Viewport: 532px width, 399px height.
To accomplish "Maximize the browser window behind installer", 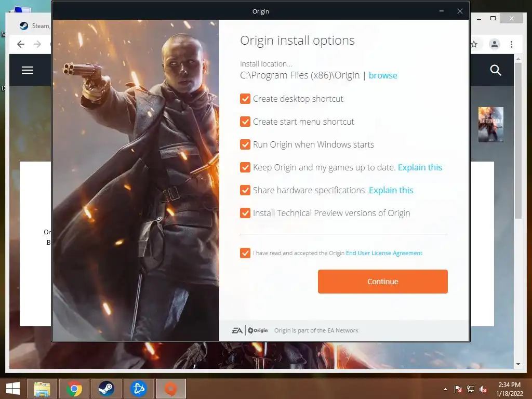I will [493, 18].
